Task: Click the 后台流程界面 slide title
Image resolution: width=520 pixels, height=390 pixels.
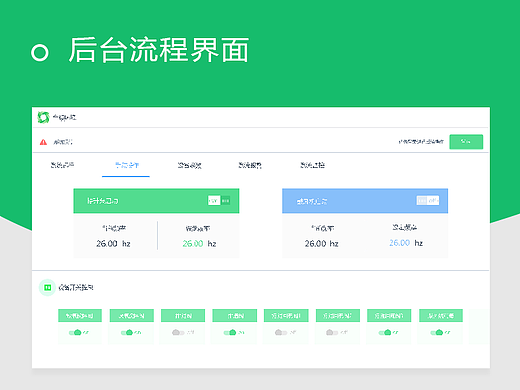Action: (x=159, y=50)
